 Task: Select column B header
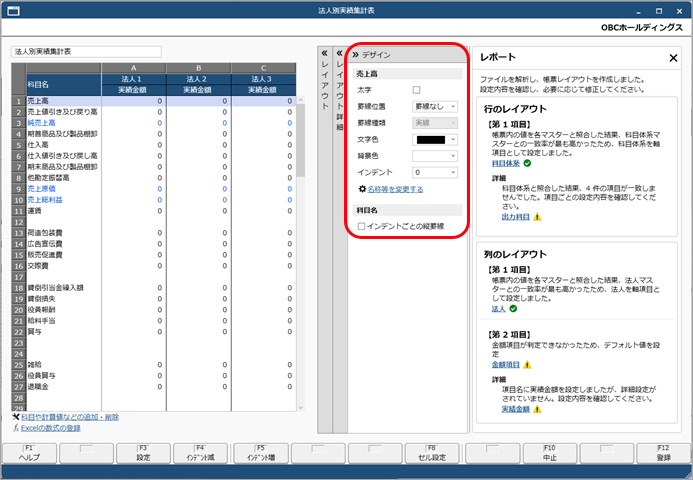pyautogui.click(x=198, y=68)
